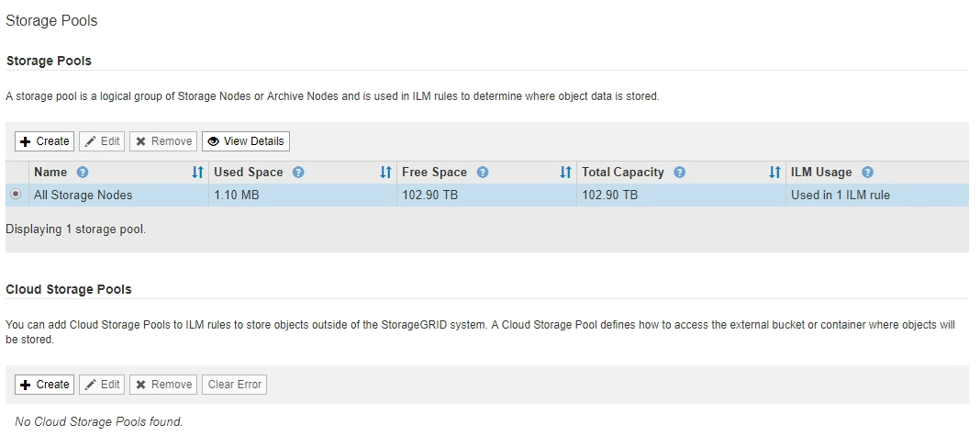Screen dimensions: 980x436
Task: Click Remove under Cloud Storage Pools
Action: 163,385
